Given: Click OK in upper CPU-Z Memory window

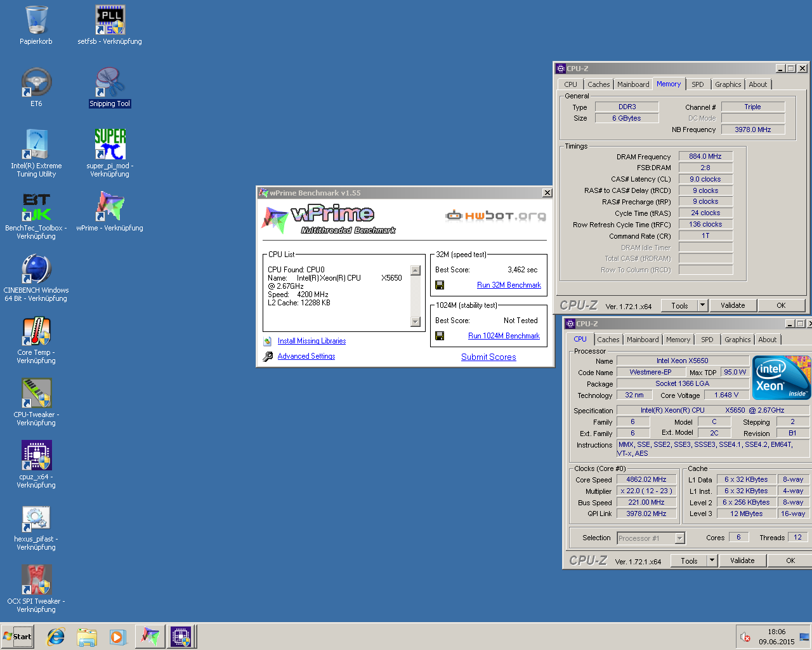Looking at the screenshot, I should point(781,305).
